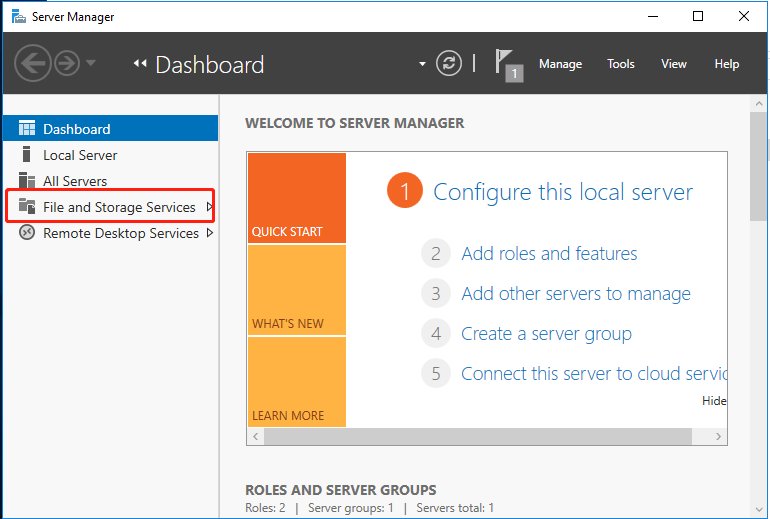Open the breadcrumb dropdown beside refresh
Viewport: 770px width, 519px height.
tap(422, 64)
